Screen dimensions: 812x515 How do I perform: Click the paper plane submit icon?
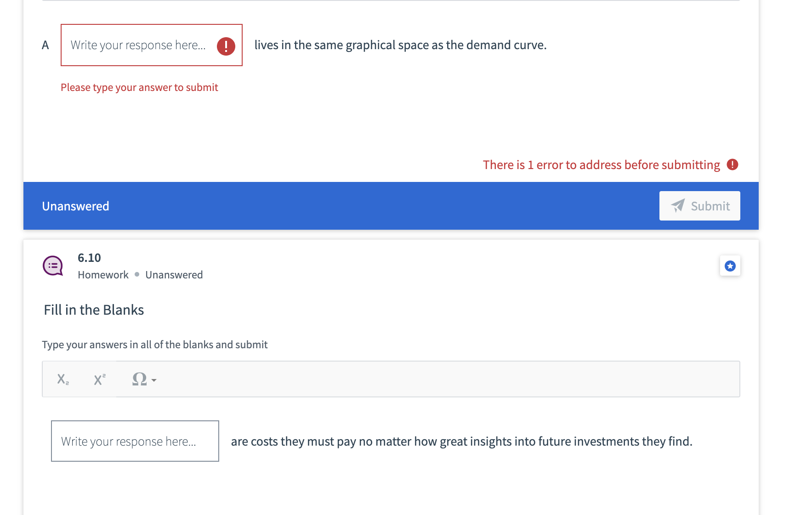pos(677,206)
